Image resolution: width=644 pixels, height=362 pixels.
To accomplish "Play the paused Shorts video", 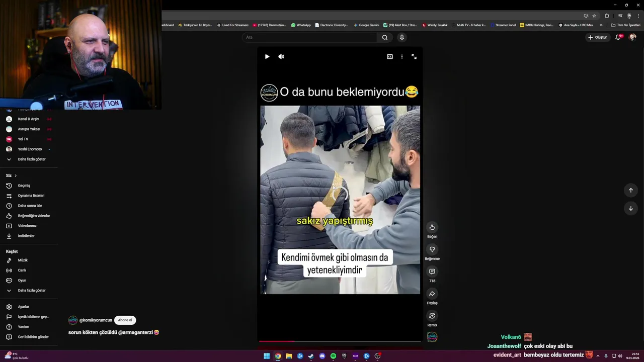I will point(267,57).
